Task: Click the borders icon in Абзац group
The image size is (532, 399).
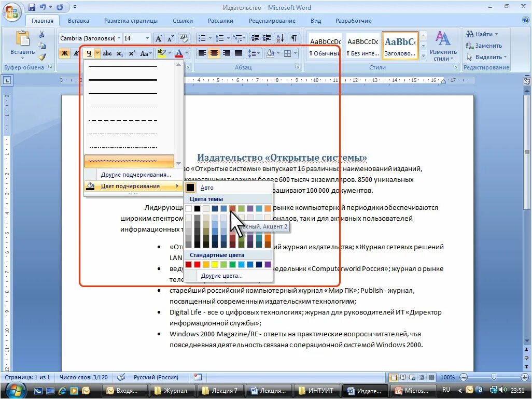Action: tap(287, 53)
